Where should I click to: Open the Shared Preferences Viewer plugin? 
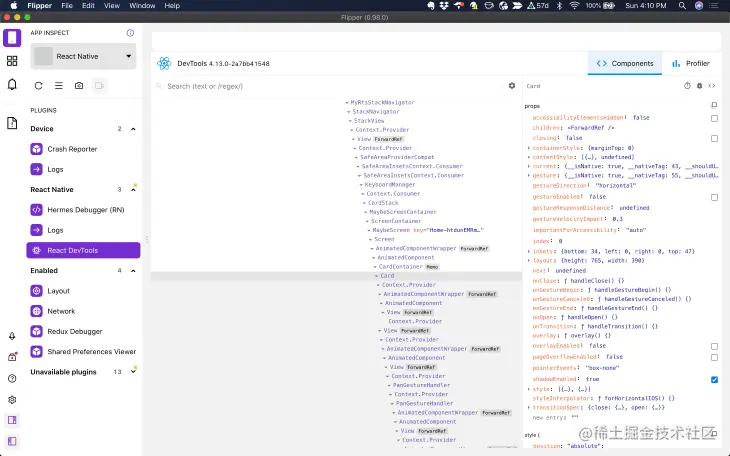[x=83, y=352]
